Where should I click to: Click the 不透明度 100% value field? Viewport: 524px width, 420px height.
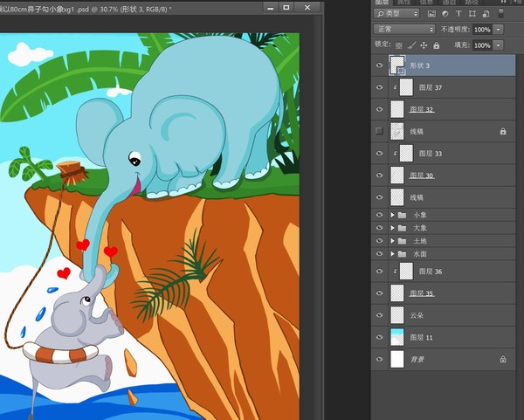[482, 30]
